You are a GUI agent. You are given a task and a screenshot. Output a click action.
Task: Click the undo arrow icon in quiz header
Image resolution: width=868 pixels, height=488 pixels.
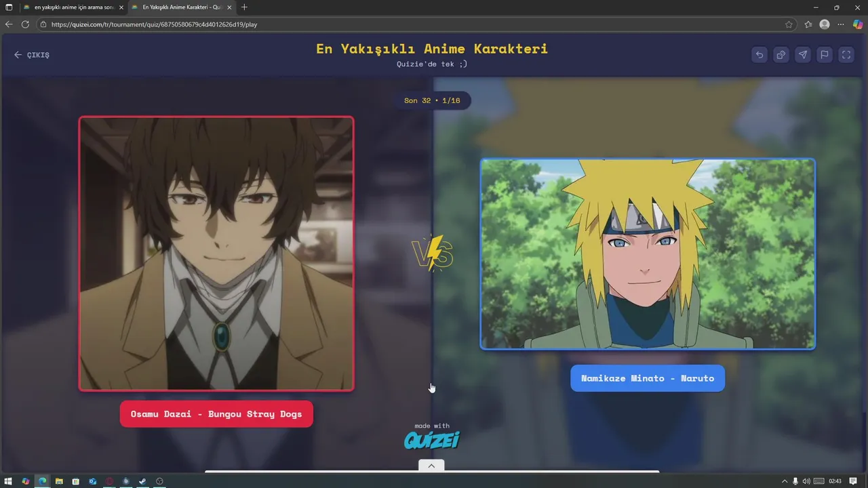759,55
